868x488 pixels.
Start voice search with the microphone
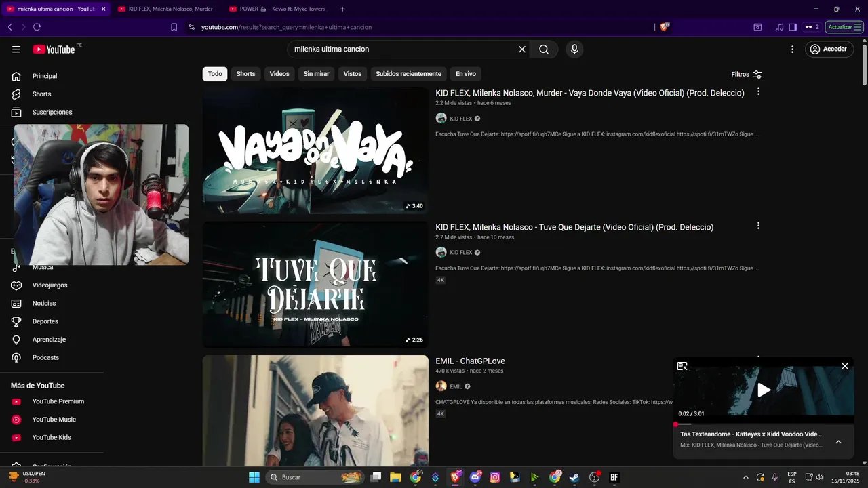[x=574, y=49]
